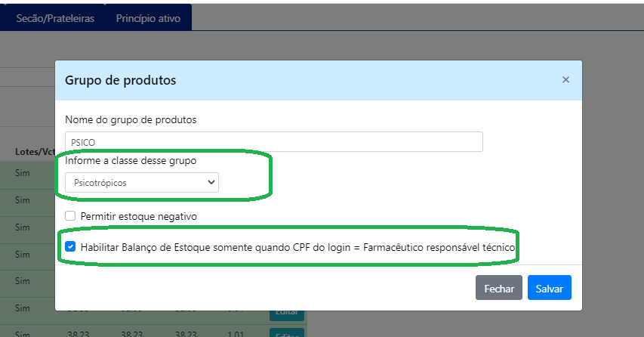Click the chevron arrow on class select
Viewport: 644px width, 337px height.
click(210, 182)
